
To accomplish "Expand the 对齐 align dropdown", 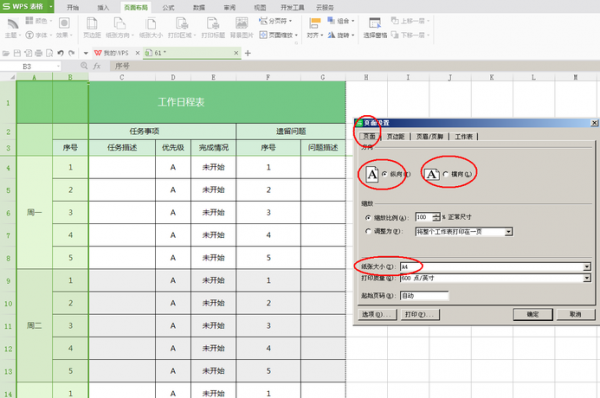I will tap(322, 35).
